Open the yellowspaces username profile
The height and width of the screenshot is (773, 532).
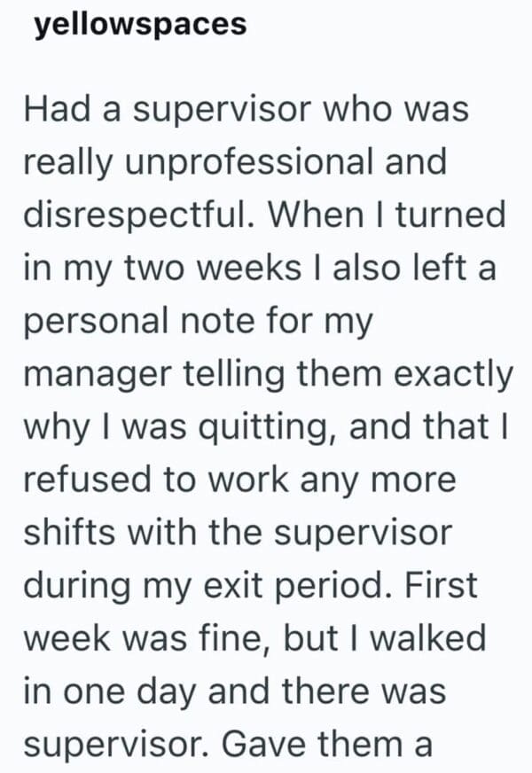click(139, 24)
